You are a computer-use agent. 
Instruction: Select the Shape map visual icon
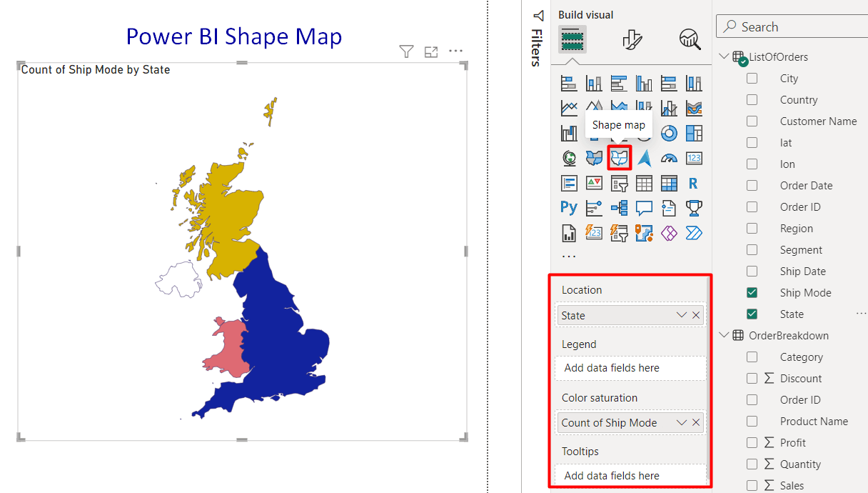(x=619, y=157)
